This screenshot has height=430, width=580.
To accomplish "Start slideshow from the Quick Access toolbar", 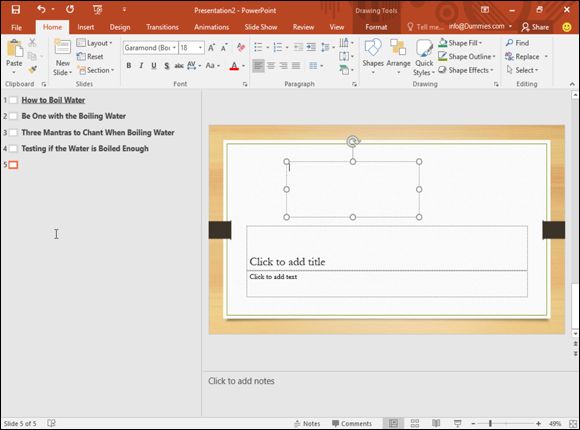I will tap(98, 10).
